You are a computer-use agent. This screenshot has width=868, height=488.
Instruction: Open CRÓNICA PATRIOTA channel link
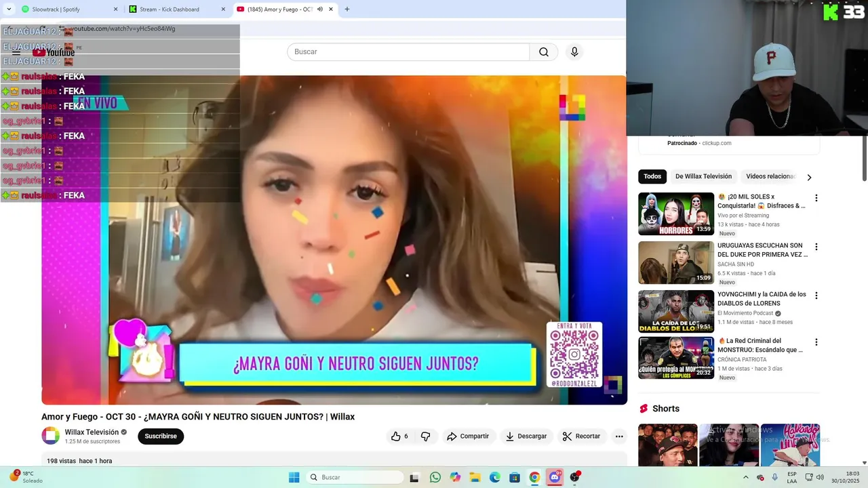(x=742, y=360)
